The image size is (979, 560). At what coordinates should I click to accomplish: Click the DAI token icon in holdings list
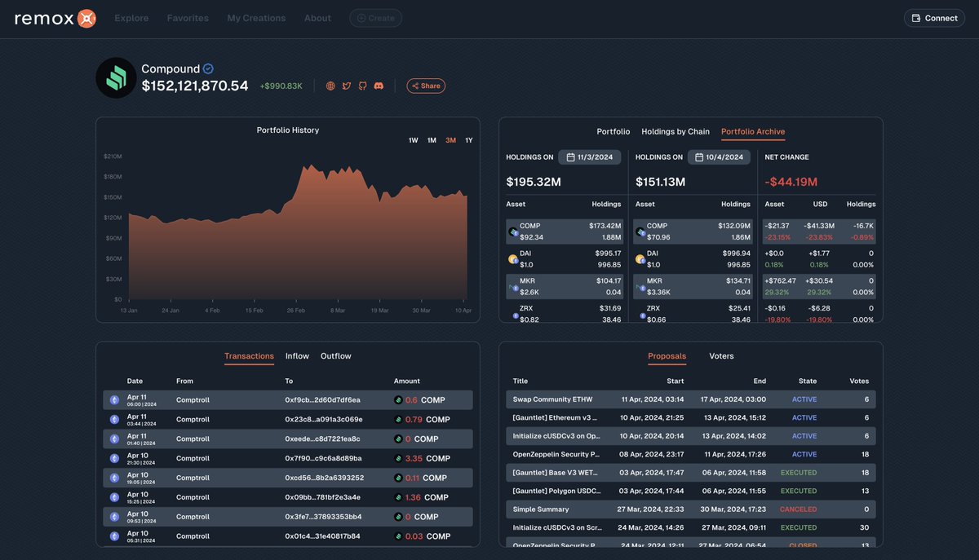click(512, 258)
